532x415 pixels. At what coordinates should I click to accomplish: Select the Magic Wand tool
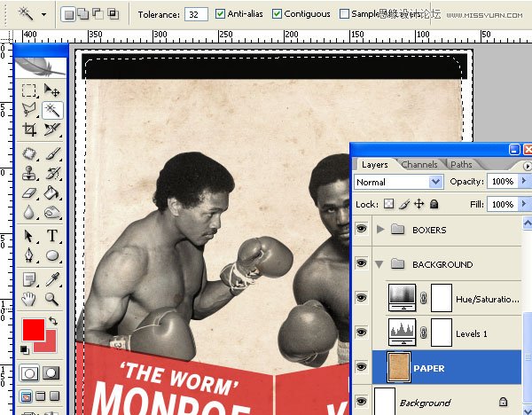52,110
